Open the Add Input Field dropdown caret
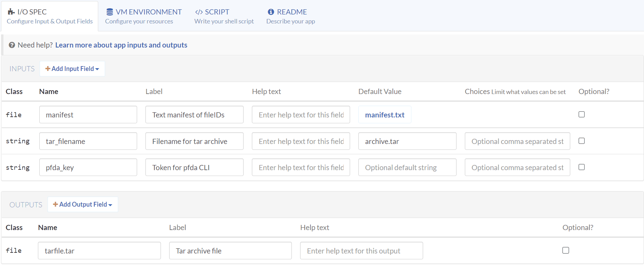 pos(97,69)
